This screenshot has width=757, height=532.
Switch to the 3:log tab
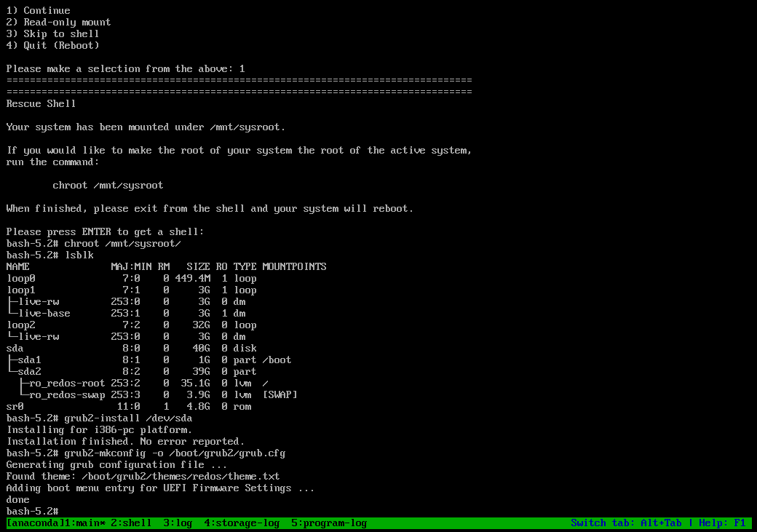click(178, 523)
